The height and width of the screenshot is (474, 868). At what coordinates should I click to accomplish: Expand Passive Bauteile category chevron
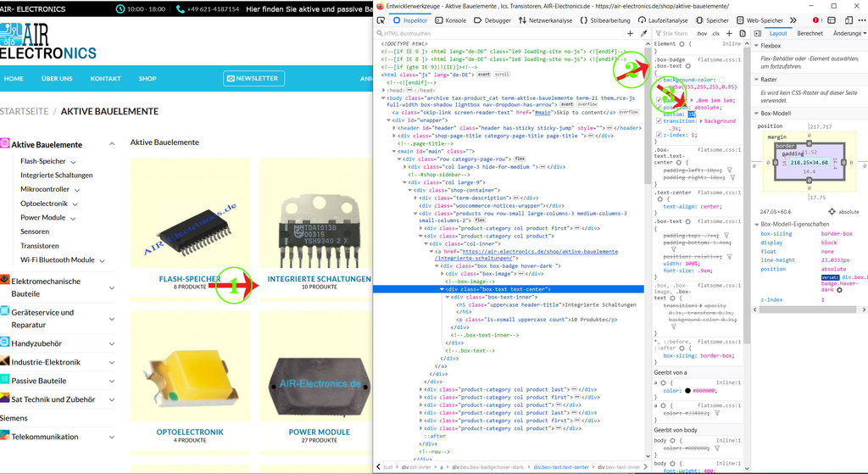coord(112,382)
